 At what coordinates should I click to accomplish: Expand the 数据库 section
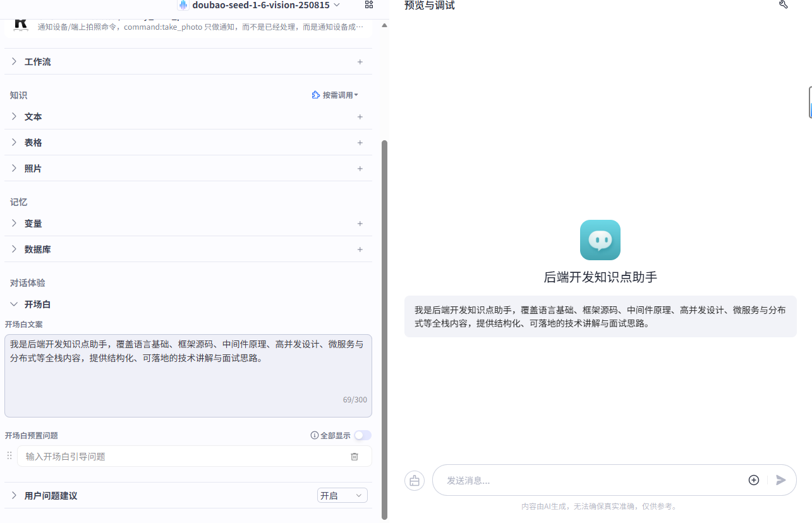pos(14,249)
